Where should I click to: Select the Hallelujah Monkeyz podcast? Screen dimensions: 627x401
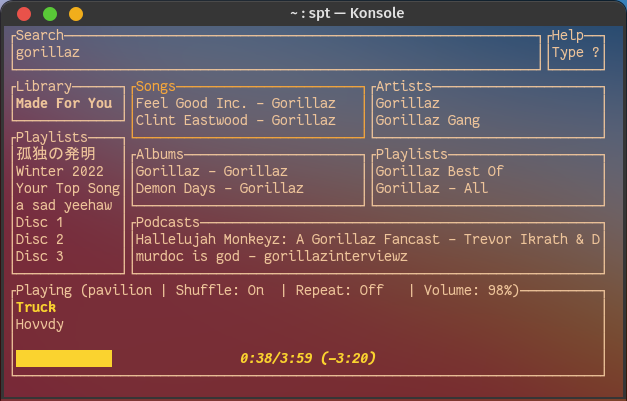[x=366, y=239]
